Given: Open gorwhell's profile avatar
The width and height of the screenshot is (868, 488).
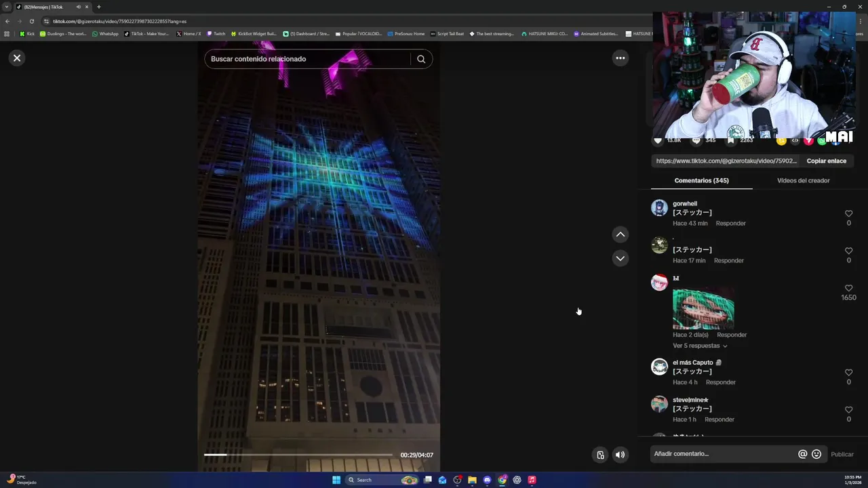Looking at the screenshot, I should (659, 208).
